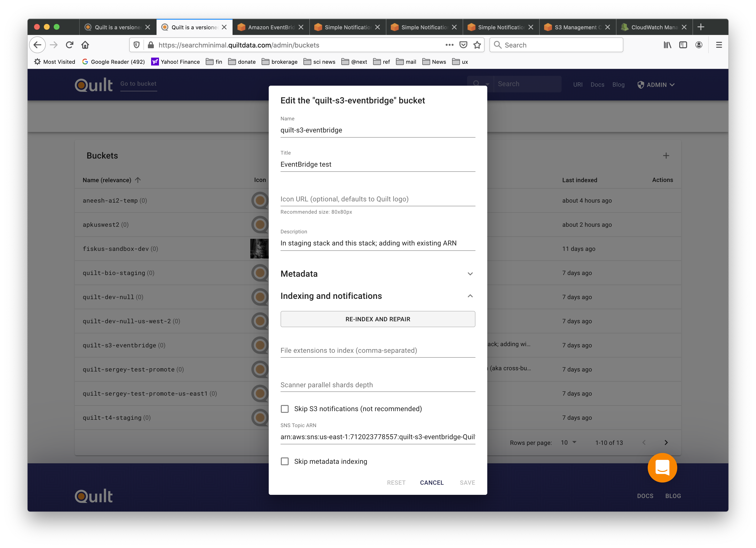
Task: Click the Scanner parallel shards depth field
Action: pyautogui.click(x=378, y=385)
